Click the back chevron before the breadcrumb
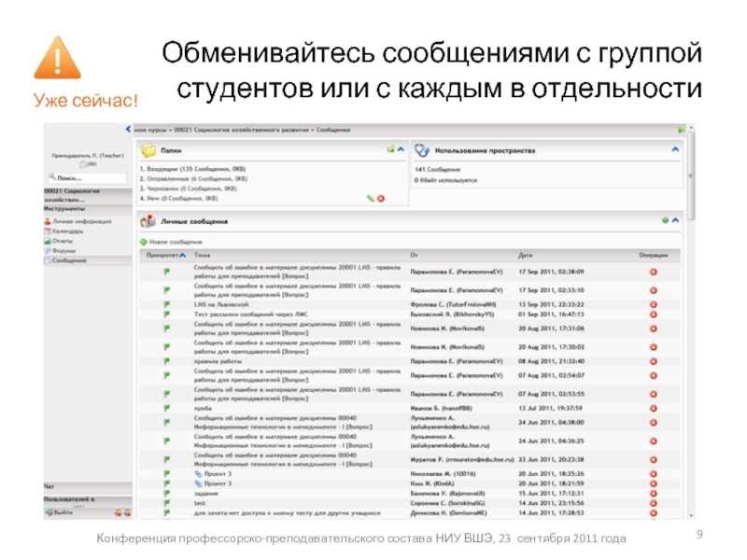Screen dimensions: 747x560 (128, 129)
